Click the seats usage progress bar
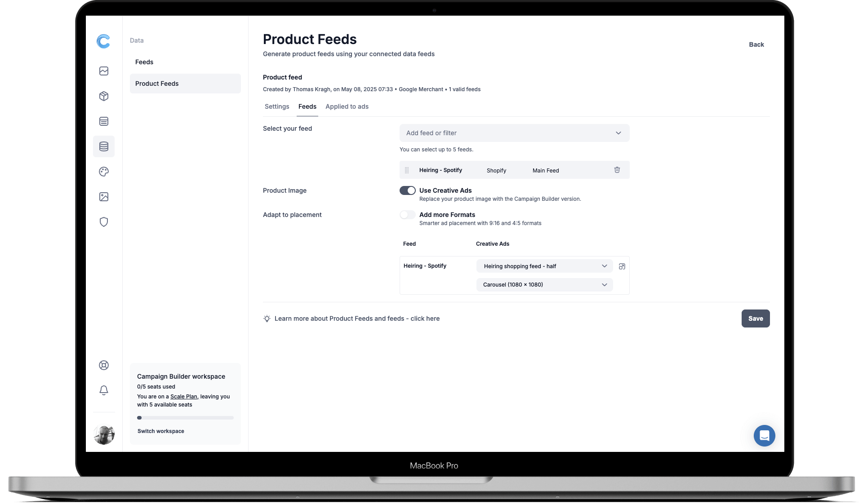Viewport: 863px width, 504px height. [x=185, y=418]
